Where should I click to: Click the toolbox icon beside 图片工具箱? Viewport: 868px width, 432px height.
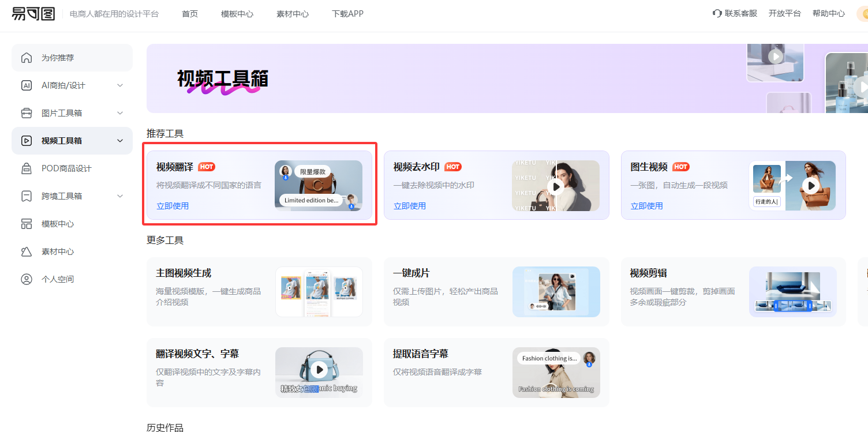point(27,113)
